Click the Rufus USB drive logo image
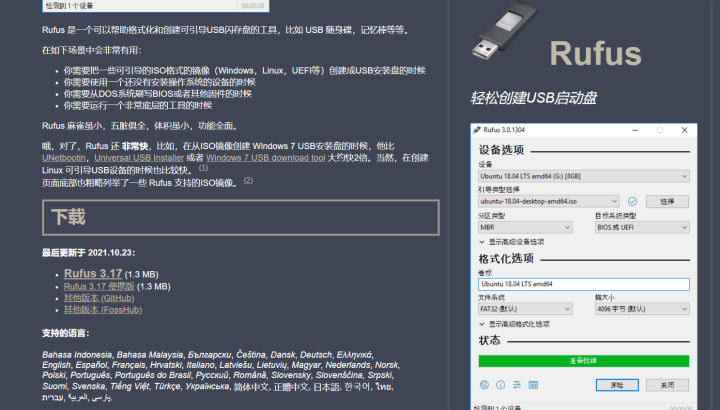This screenshot has width=720, height=410. [504, 30]
